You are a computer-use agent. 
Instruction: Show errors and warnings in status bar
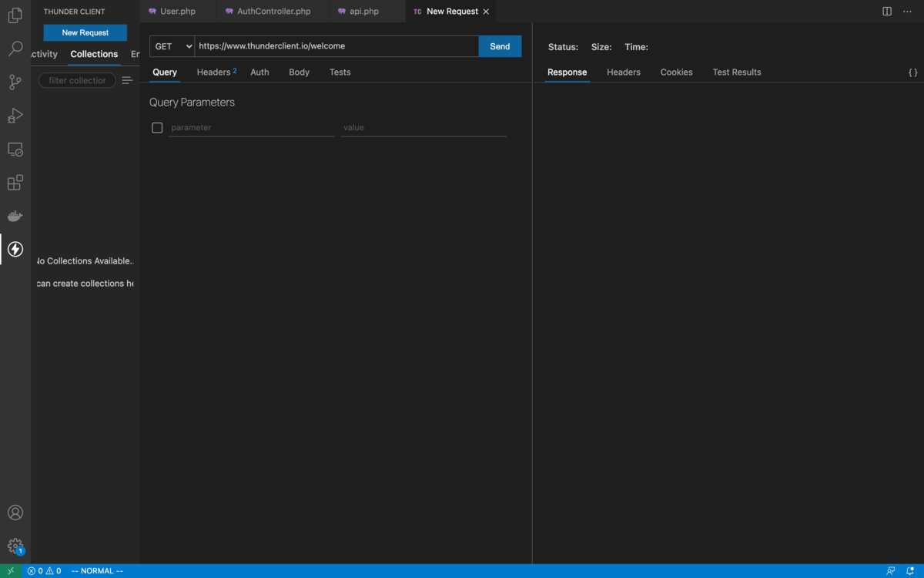point(44,571)
